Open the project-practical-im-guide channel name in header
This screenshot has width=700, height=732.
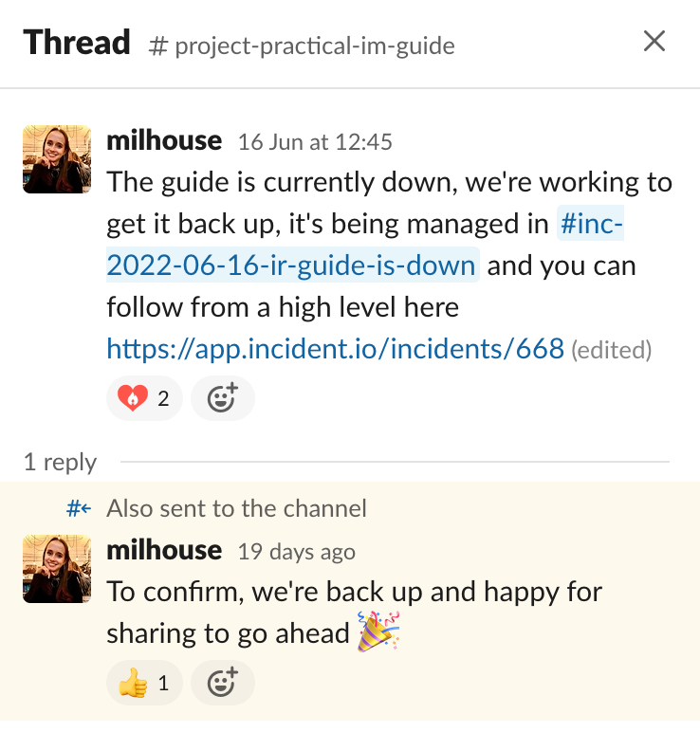[302, 46]
